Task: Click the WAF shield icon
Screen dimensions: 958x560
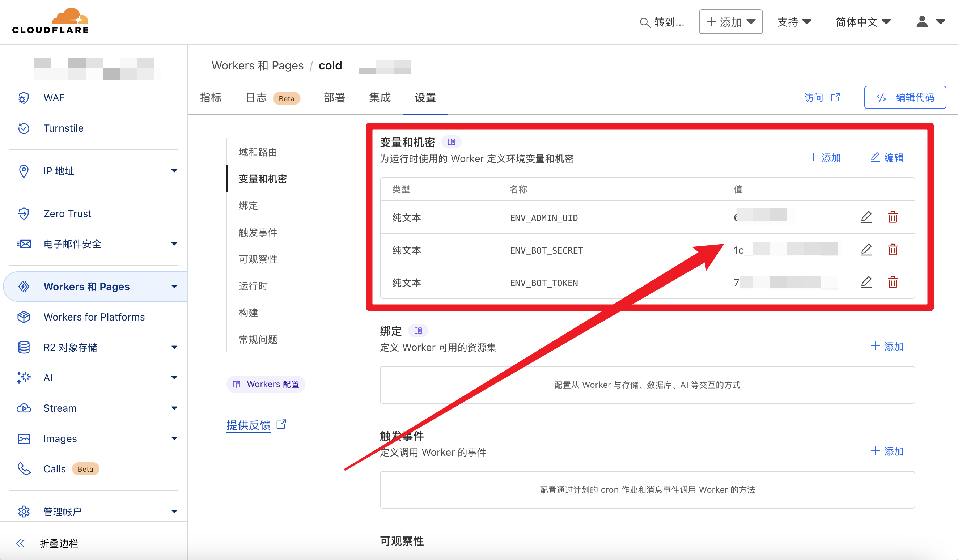Action: [x=24, y=98]
